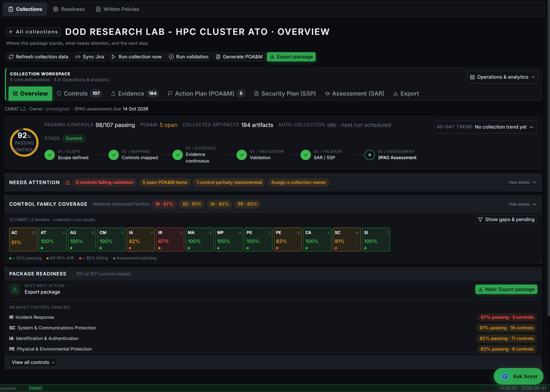The width and height of the screenshot is (550, 392).
Task: Click the Evidence continuous checkmark icon
Action: click(178, 155)
